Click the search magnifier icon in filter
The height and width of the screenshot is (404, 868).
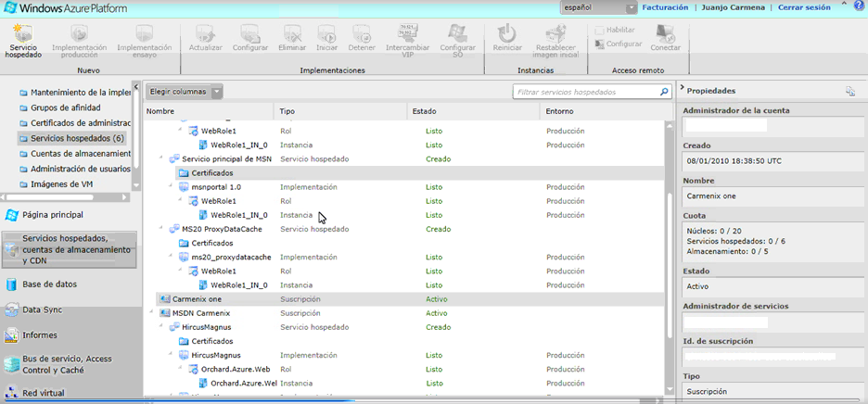pos(664,92)
